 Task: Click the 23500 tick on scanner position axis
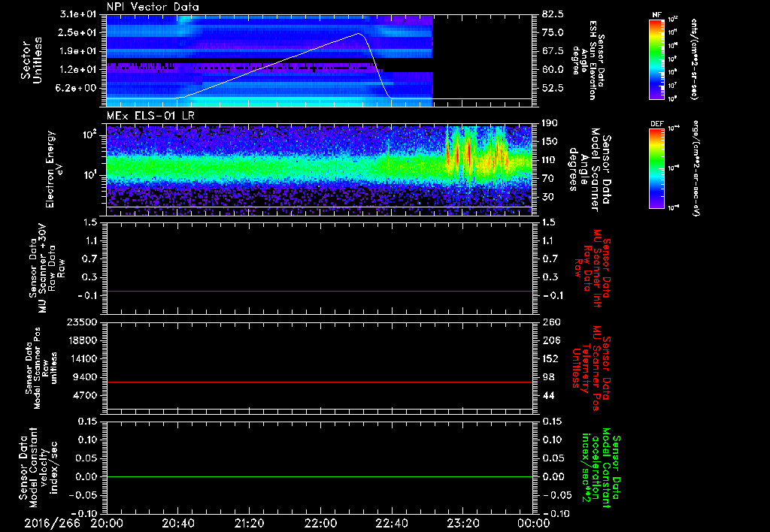click(x=83, y=322)
